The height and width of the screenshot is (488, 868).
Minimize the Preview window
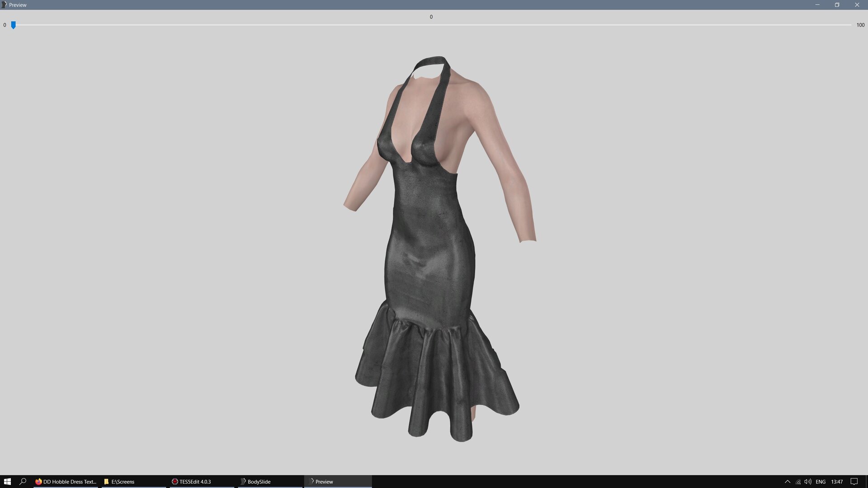[817, 5]
